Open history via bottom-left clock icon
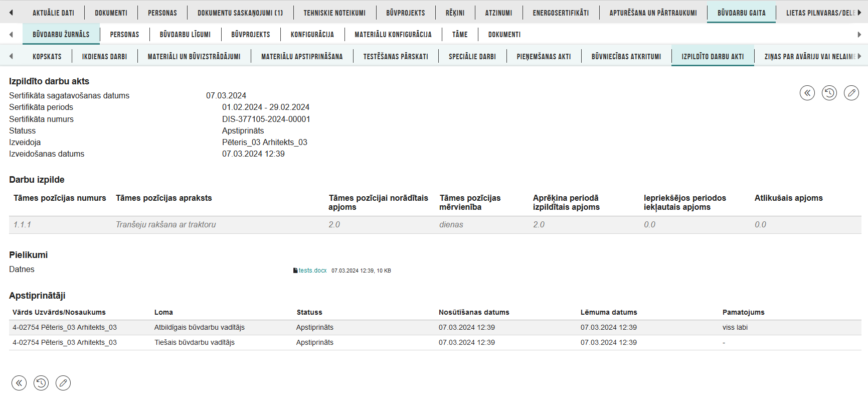 pos(41,383)
